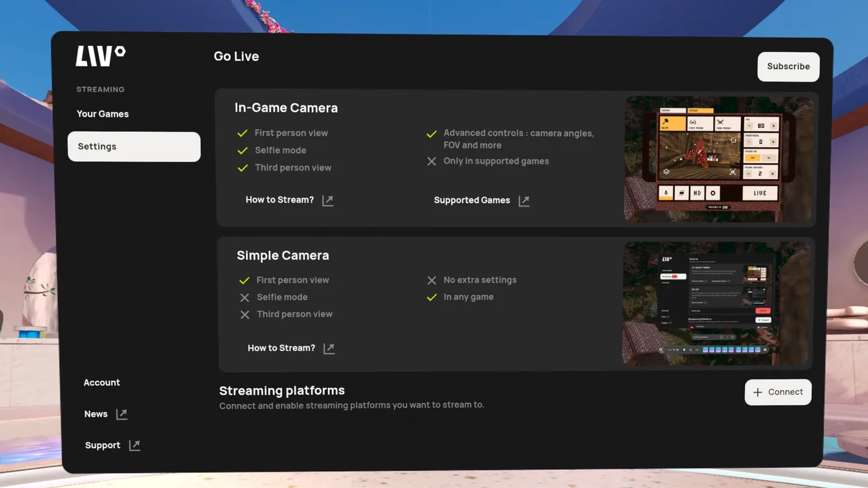Open the Supported Games link
This screenshot has height=488, width=868.
(x=472, y=201)
